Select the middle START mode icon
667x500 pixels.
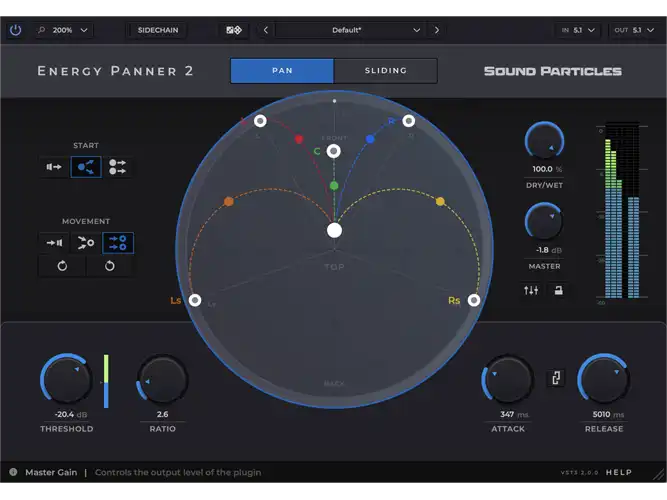tap(86, 167)
